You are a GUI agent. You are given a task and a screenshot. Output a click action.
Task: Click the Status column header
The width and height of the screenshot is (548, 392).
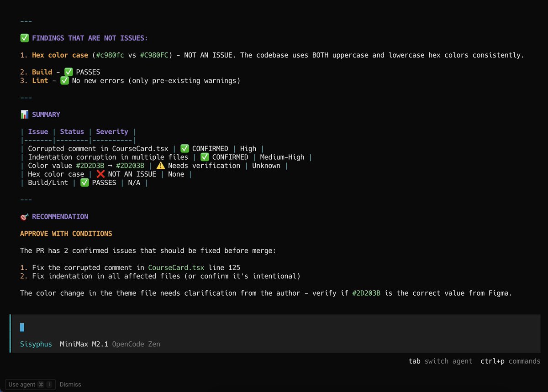click(72, 131)
